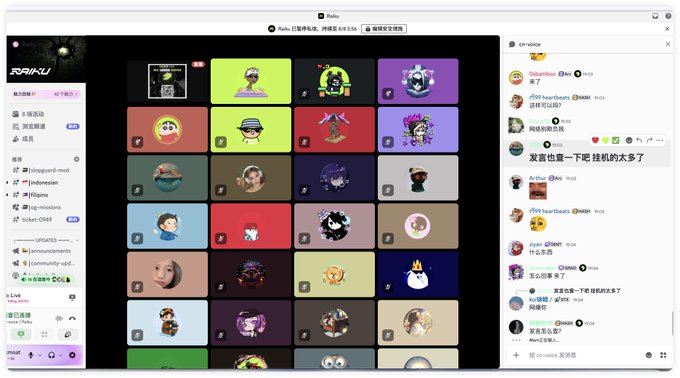
Task: Dismiss the Raiku paused DMs banner
Action: tap(667, 29)
